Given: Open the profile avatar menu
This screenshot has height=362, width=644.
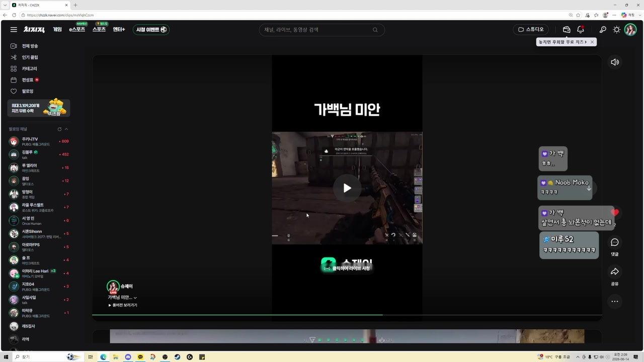Looking at the screenshot, I should point(630,30).
